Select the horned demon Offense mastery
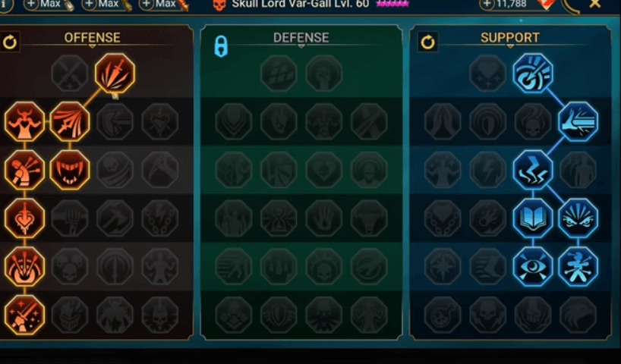The image size is (621, 364). (24, 121)
